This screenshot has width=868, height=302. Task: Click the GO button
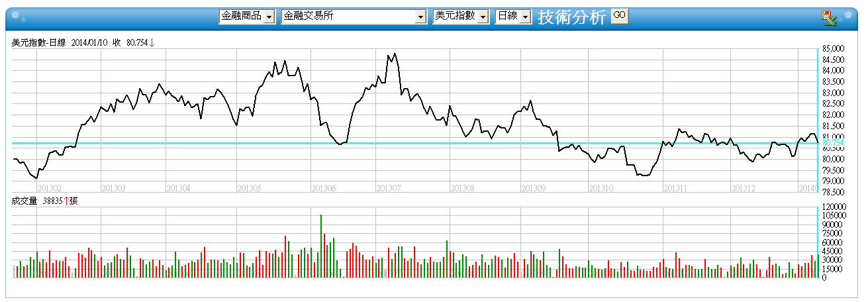[x=619, y=15]
